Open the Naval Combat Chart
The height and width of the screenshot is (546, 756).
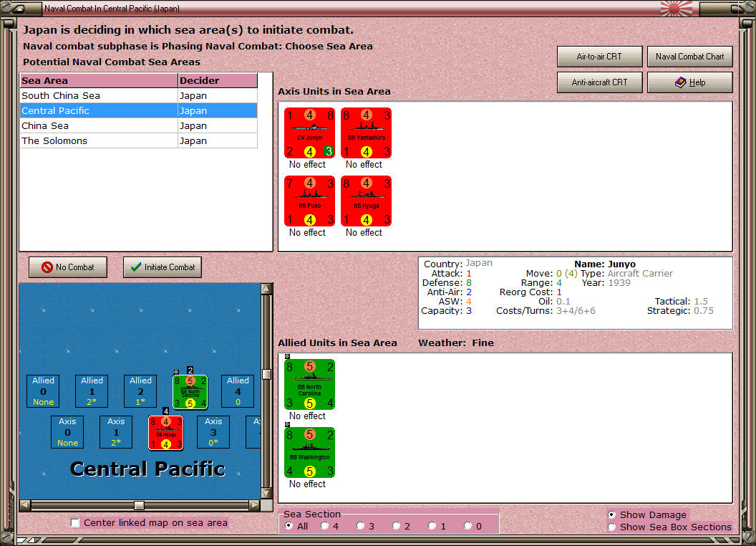pos(690,57)
